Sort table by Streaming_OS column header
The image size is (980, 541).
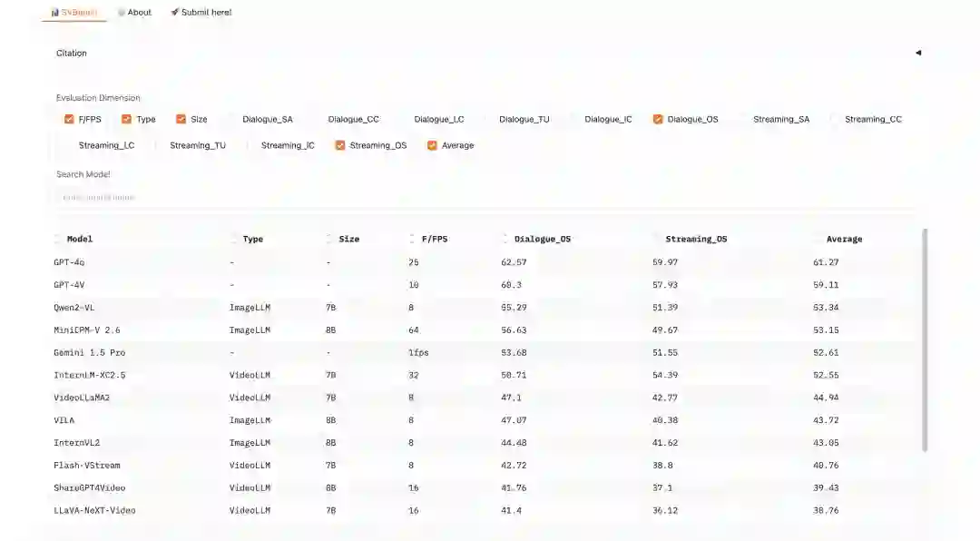[x=696, y=239]
